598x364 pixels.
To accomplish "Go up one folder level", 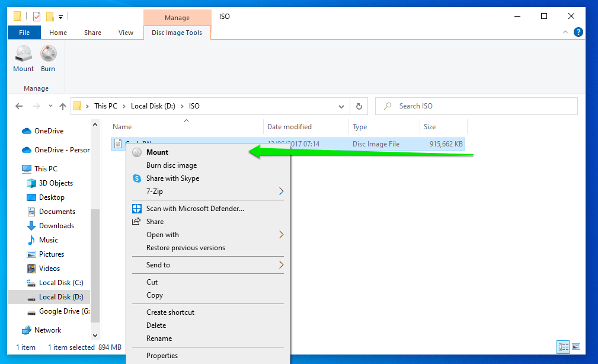I will point(63,107).
